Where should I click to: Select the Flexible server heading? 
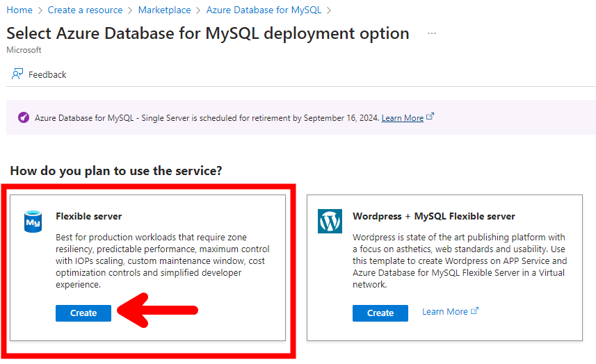(x=88, y=216)
